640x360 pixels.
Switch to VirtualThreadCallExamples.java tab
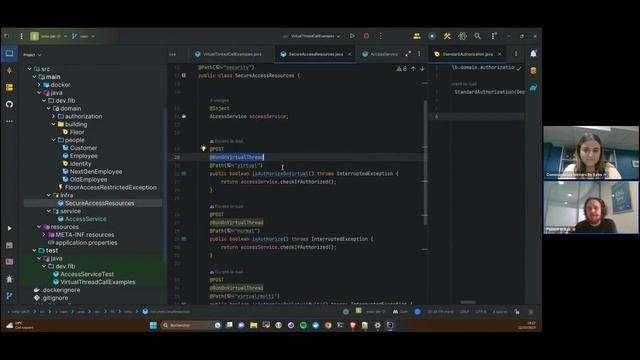coord(228,54)
